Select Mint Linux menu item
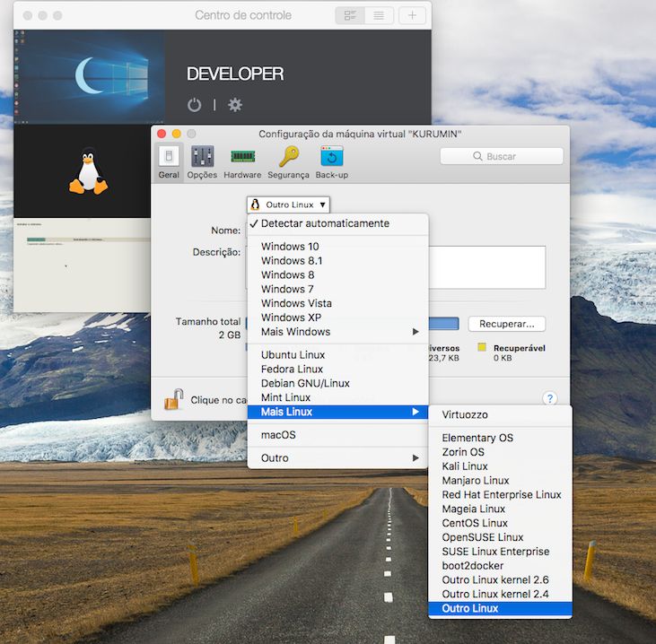656x644 pixels. 337,397
